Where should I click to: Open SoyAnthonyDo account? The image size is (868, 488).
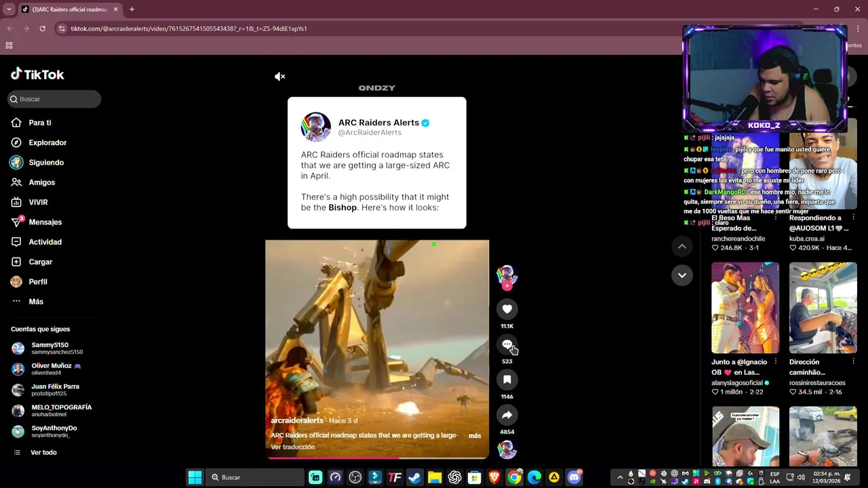pos(54,431)
